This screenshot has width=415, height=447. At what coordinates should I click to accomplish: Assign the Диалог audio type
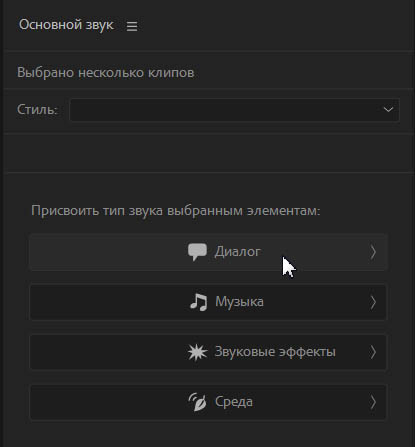208,252
